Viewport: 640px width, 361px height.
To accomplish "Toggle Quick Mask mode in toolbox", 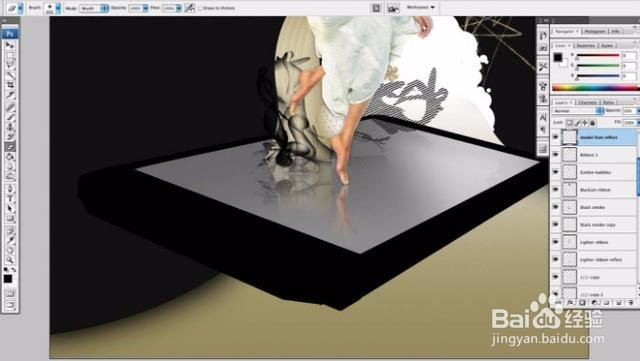I will pyautogui.click(x=10, y=293).
